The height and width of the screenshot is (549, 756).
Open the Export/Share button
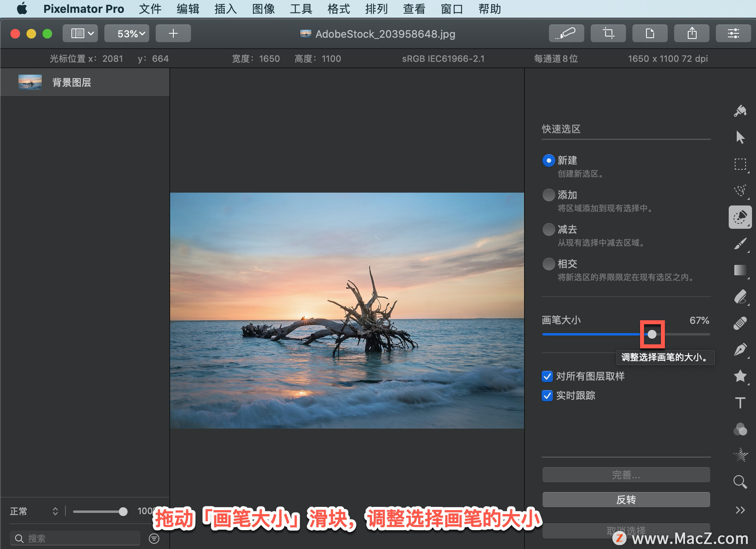[x=691, y=33]
